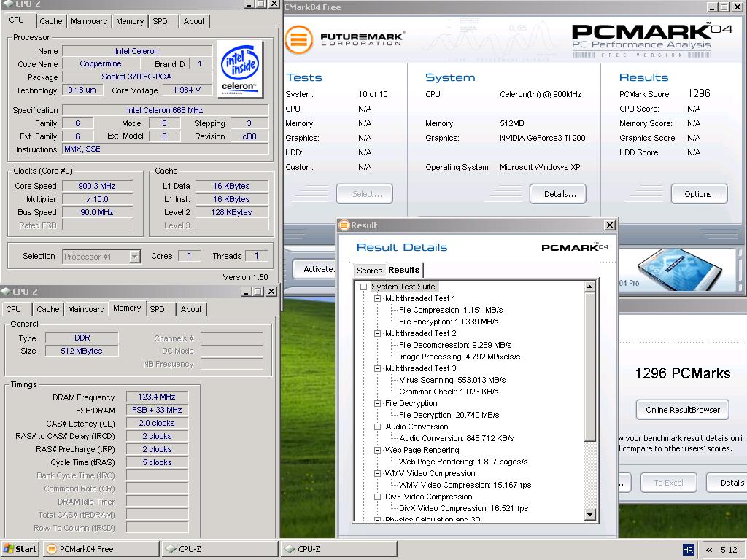Click the results tree scrollbar down arrow
This screenshot has width=747, height=560.
click(x=589, y=514)
